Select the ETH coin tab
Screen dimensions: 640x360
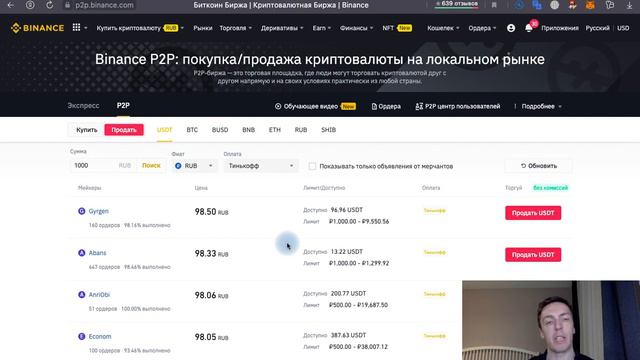(x=275, y=130)
